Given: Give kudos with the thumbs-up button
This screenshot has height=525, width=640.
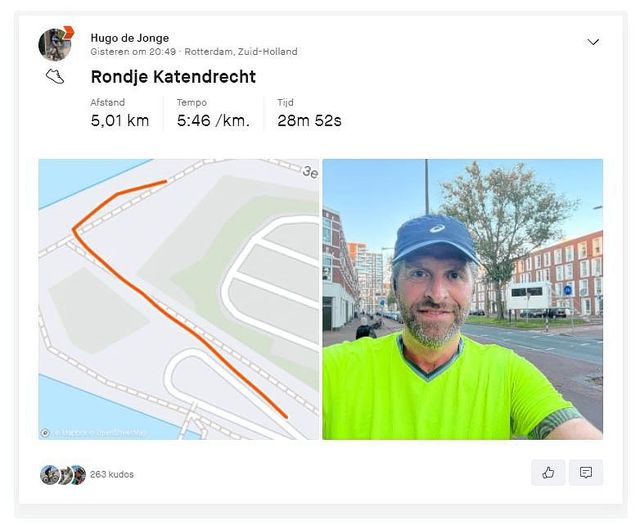Looking at the screenshot, I should 548,473.
